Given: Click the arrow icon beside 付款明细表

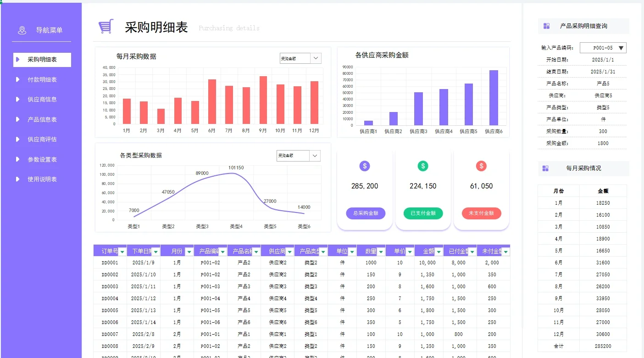Looking at the screenshot, I should tap(17, 79).
